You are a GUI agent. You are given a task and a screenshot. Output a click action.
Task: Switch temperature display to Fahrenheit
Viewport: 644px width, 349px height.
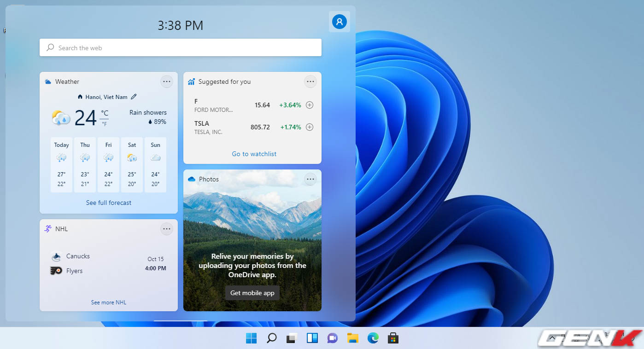click(x=105, y=123)
